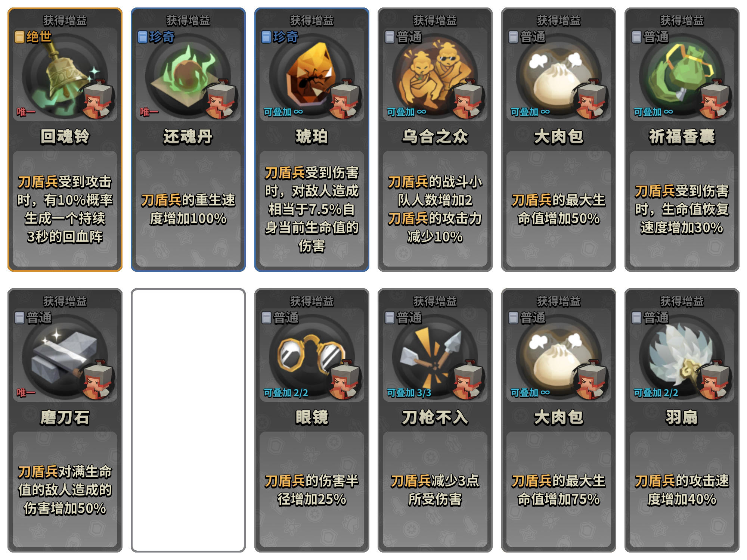Click the 羽扇 attack speed description
Image resolution: width=747 pixels, height=560 pixels.
tap(682, 490)
